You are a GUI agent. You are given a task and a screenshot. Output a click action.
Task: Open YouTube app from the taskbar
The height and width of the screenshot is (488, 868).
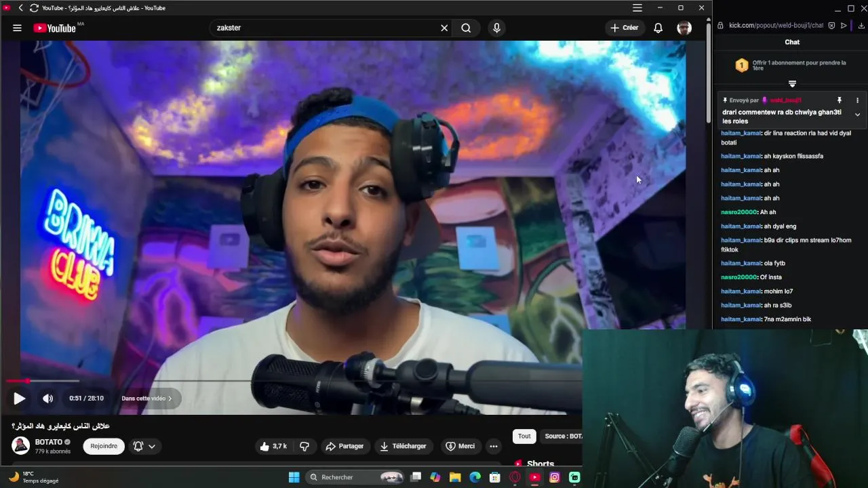(x=534, y=477)
